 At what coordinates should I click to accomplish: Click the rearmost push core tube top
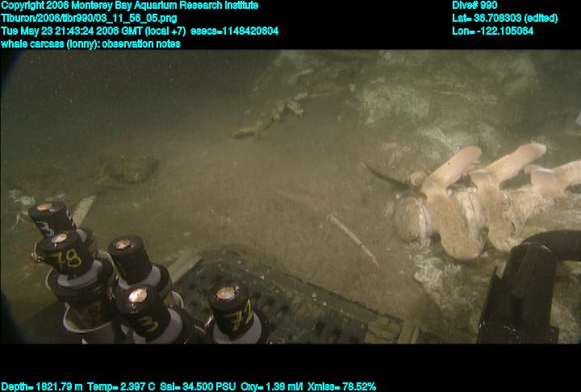[x=50, y=216]
